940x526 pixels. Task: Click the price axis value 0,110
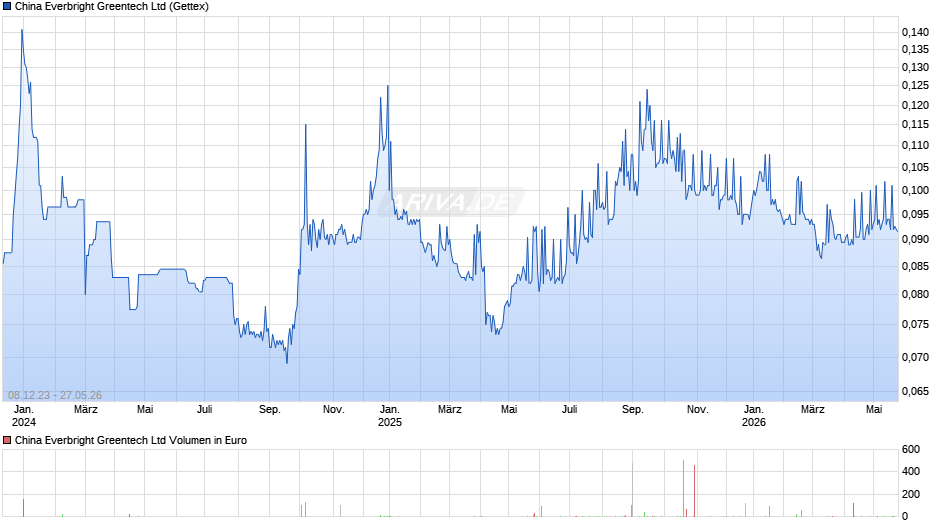pos(915,145)
